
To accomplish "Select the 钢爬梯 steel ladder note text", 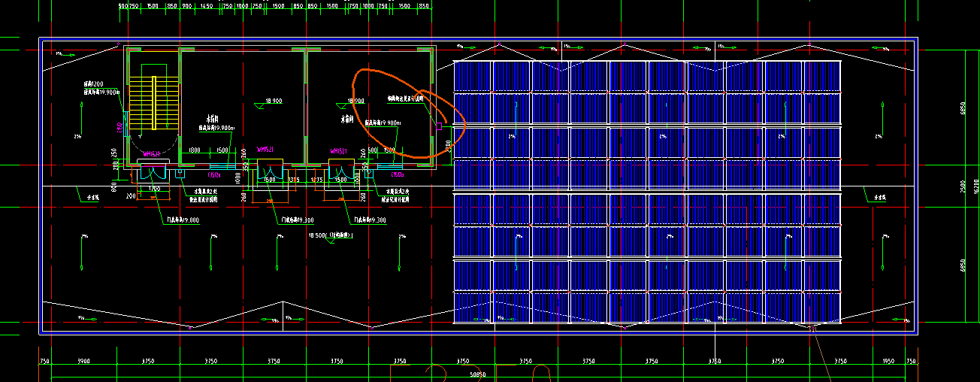I will click(406, 98).
